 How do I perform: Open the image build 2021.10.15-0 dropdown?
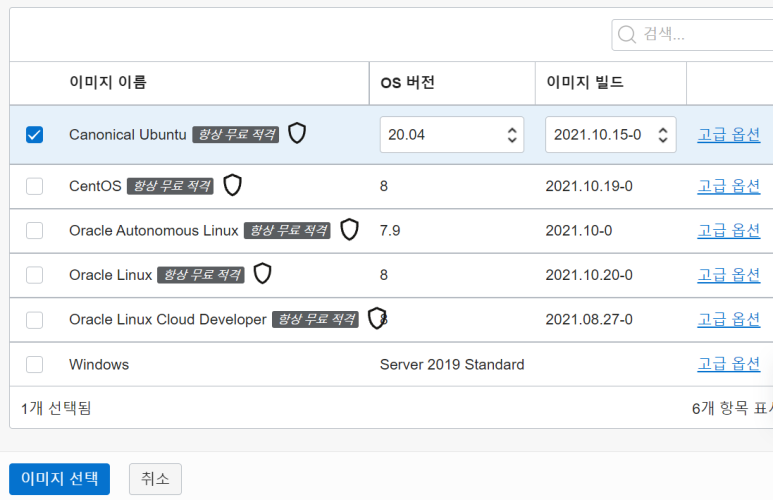610,135
